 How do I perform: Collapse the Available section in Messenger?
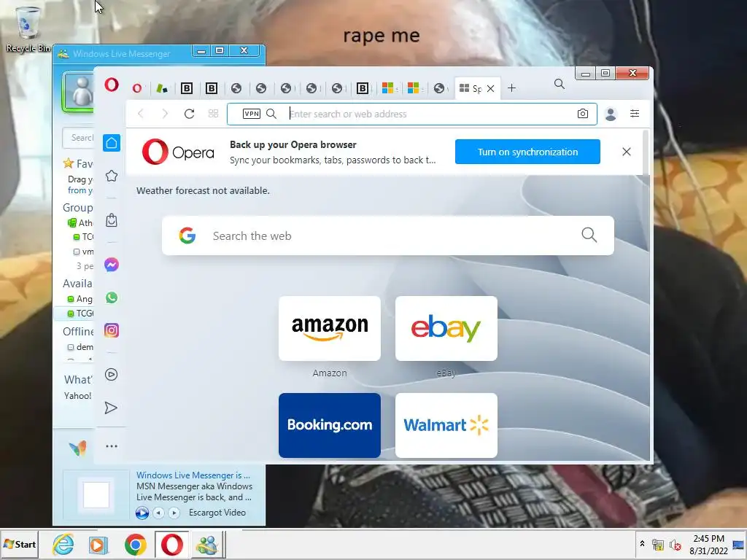77,284
